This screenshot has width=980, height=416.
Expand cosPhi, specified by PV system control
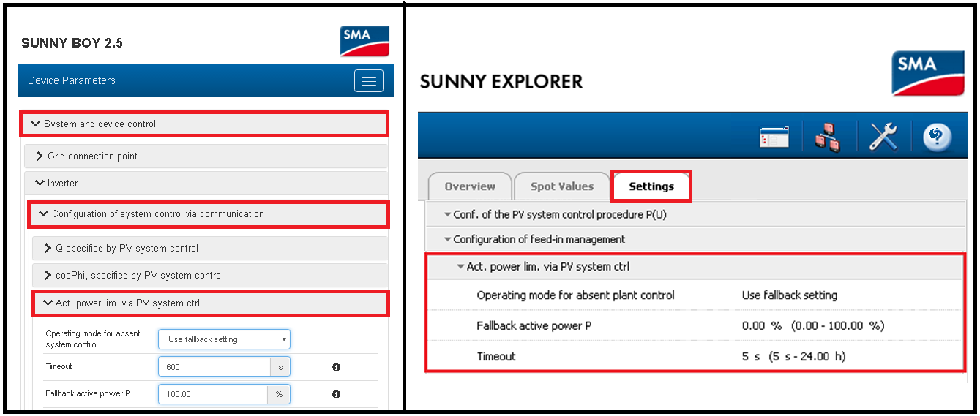point(209,276)
